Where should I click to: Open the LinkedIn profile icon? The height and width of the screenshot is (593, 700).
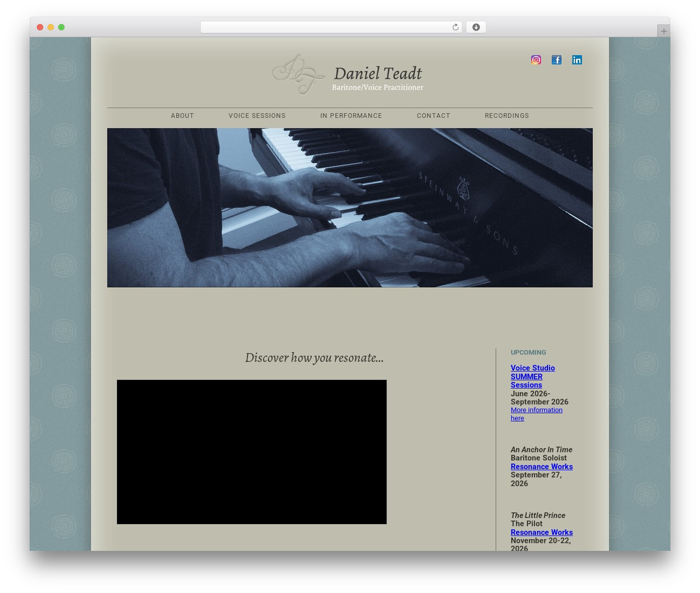click(577, 60)
